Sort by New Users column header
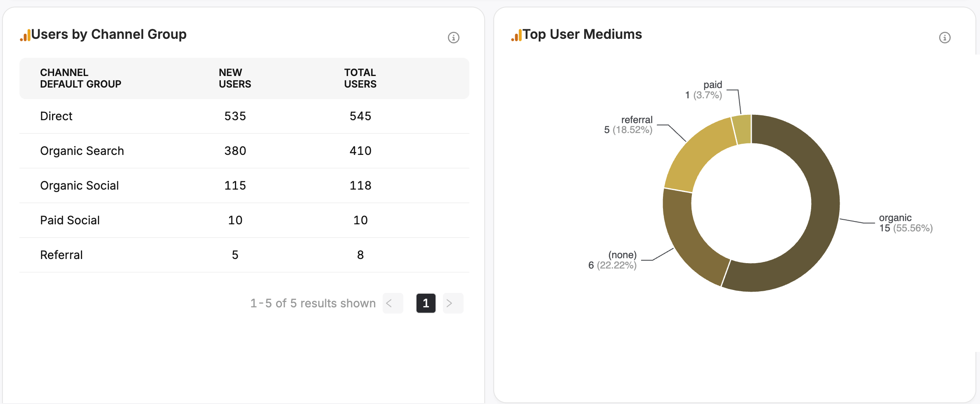Image resolution: width=980 pixels, height=404 pixels. point(234,78)
